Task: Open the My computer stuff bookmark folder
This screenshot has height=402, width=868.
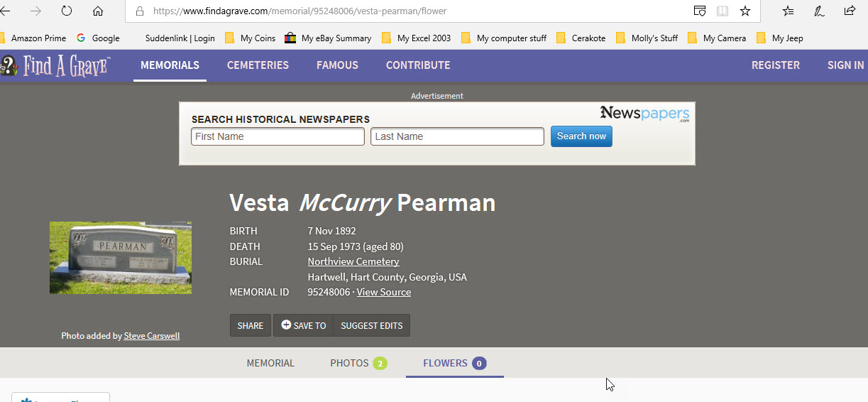Action: (504, 38)
